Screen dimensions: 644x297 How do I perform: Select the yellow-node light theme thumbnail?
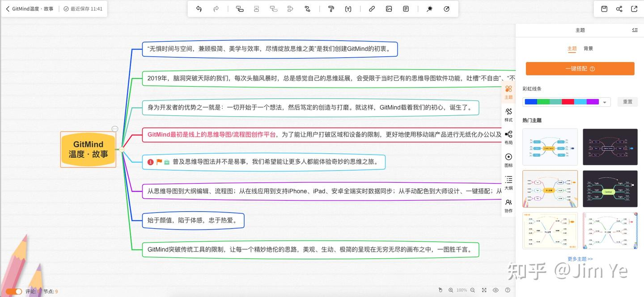tap(550, 230)
